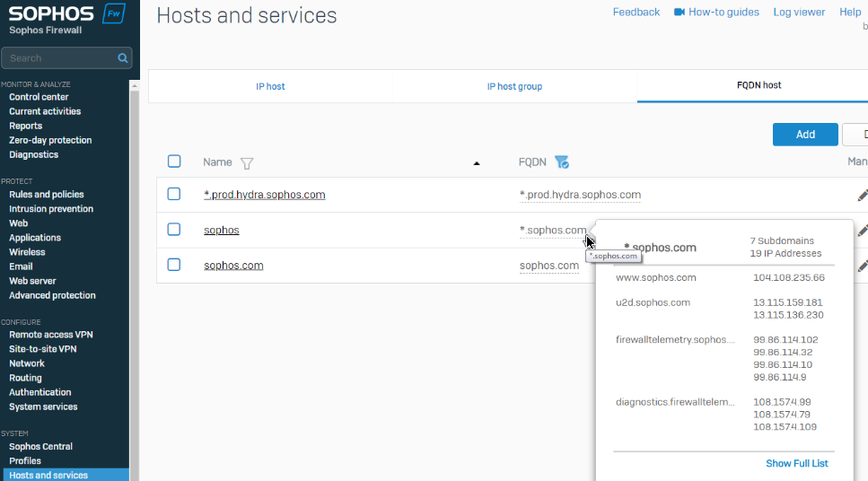Open Wireless in sidebar
The width and height of the screenshot is (868, 481).
pos(27,252)
